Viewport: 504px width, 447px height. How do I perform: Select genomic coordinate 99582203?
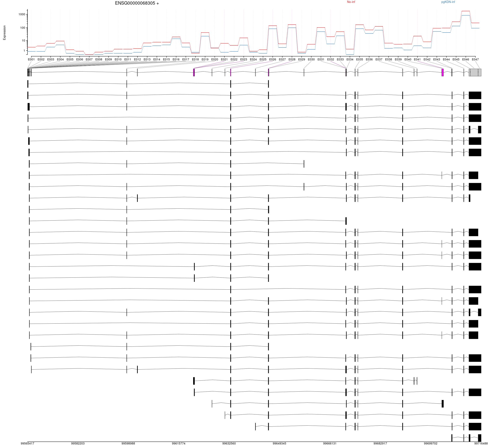point(78,444)
